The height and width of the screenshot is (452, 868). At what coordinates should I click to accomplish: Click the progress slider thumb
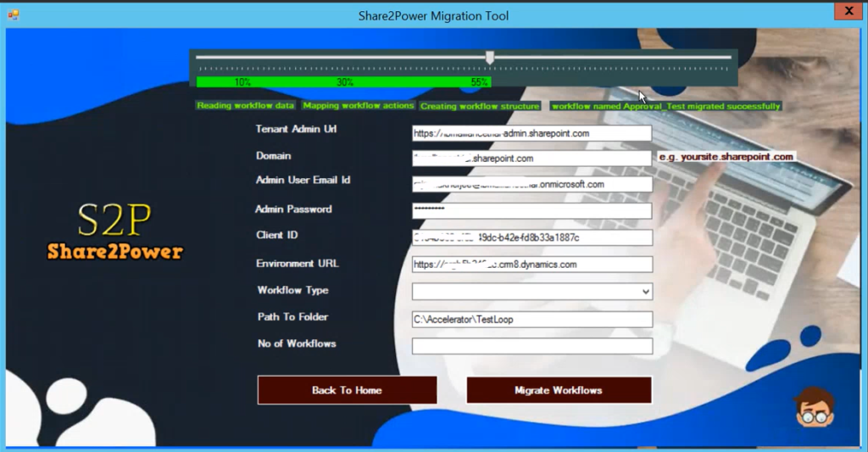[490, 57]
